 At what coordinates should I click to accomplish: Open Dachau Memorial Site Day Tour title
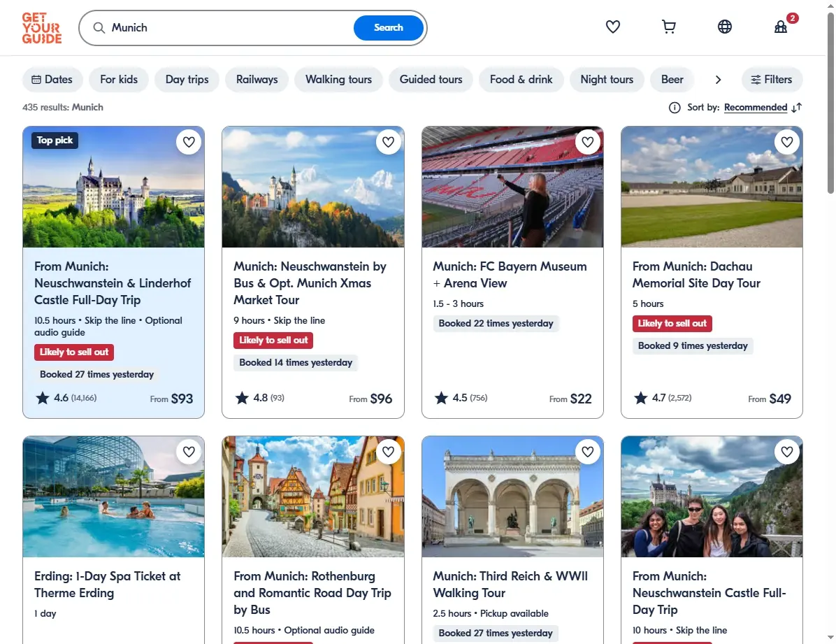tap(696, 275)
